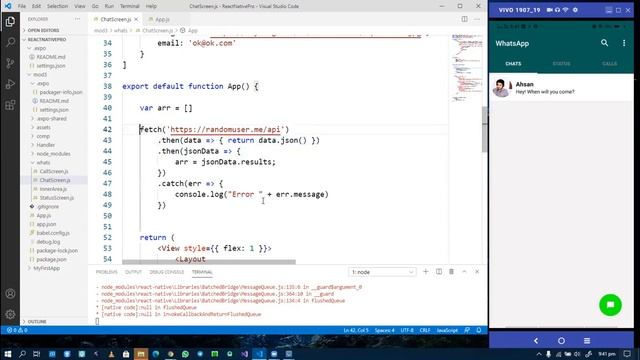
Task: Open the Terminal menu
Action: (129, 6)
